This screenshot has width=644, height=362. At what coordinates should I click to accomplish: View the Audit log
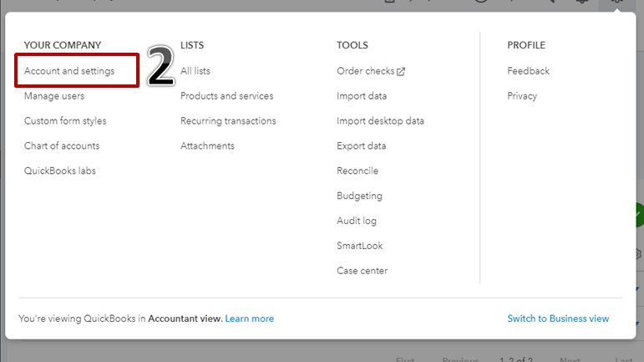pos(357,222)
